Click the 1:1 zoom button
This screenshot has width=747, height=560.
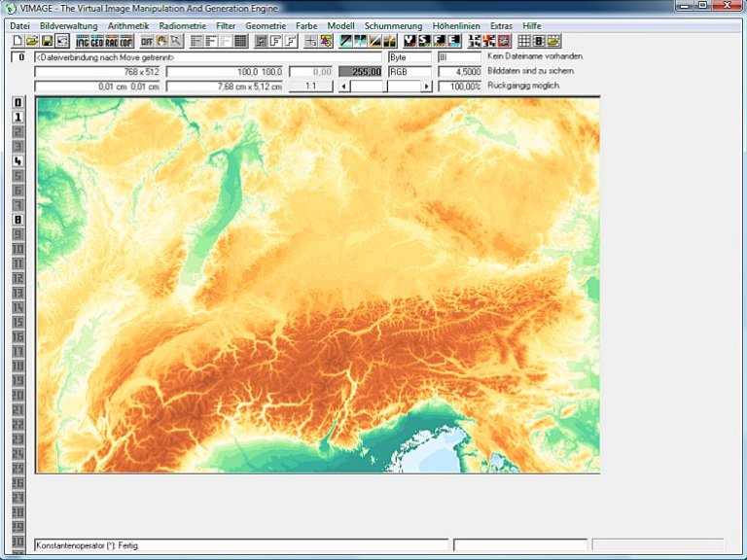[310, 87]
